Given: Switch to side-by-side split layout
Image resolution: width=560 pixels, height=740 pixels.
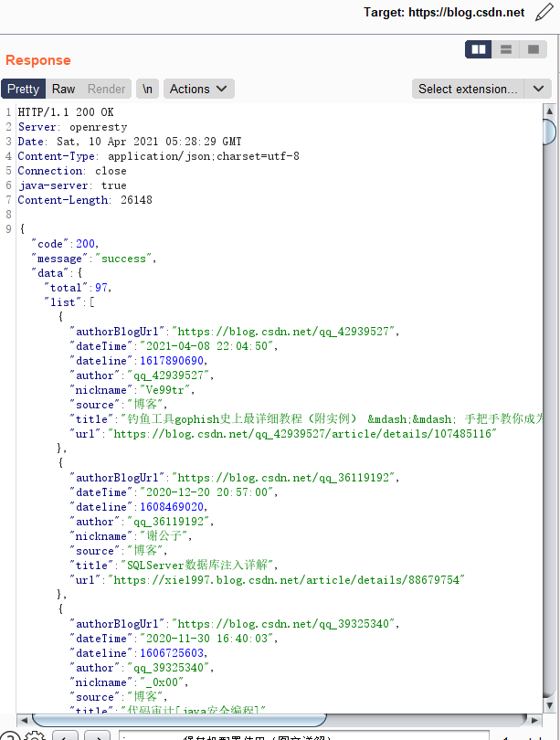Looking at the screenshot, I should coord(479,49).
